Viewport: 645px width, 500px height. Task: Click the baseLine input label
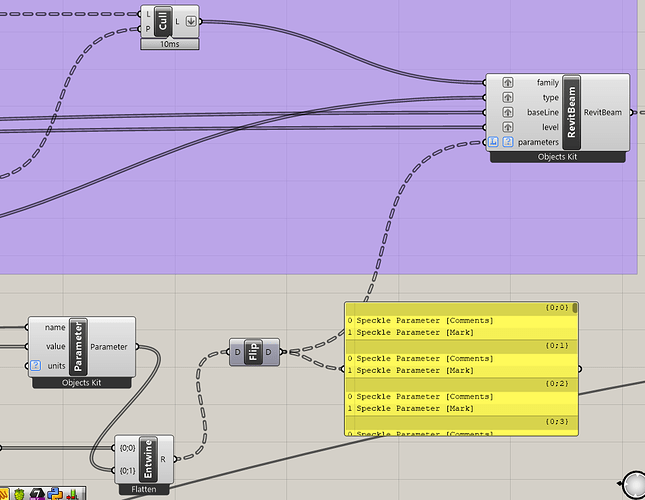click(x=543, y=112)
